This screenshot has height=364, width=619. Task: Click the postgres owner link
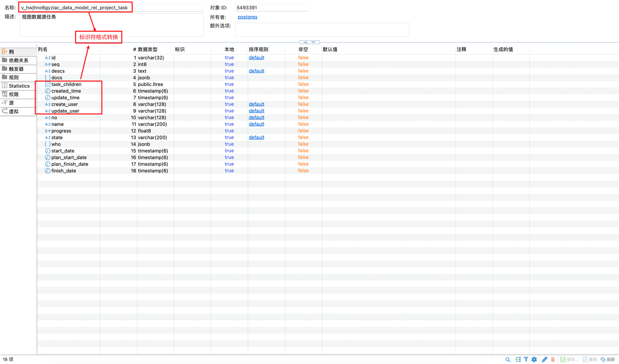click(247, 17)
